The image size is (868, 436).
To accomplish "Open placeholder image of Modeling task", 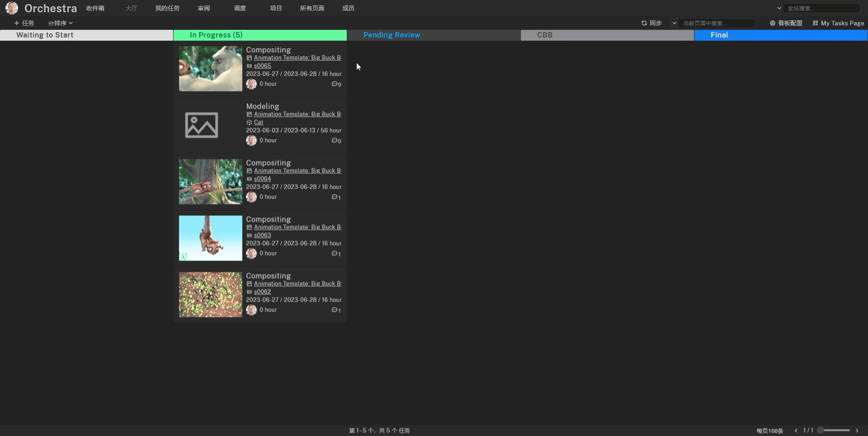I will (x=202, y=125).
